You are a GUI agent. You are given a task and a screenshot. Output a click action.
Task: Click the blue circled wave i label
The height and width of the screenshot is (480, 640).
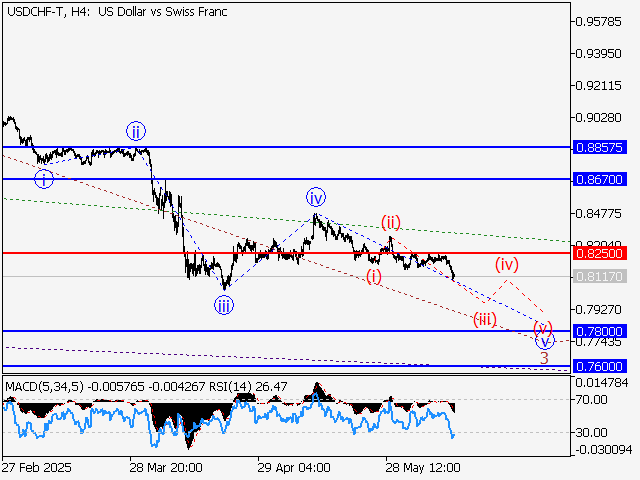pyautogui.click(x=43, y=179)
